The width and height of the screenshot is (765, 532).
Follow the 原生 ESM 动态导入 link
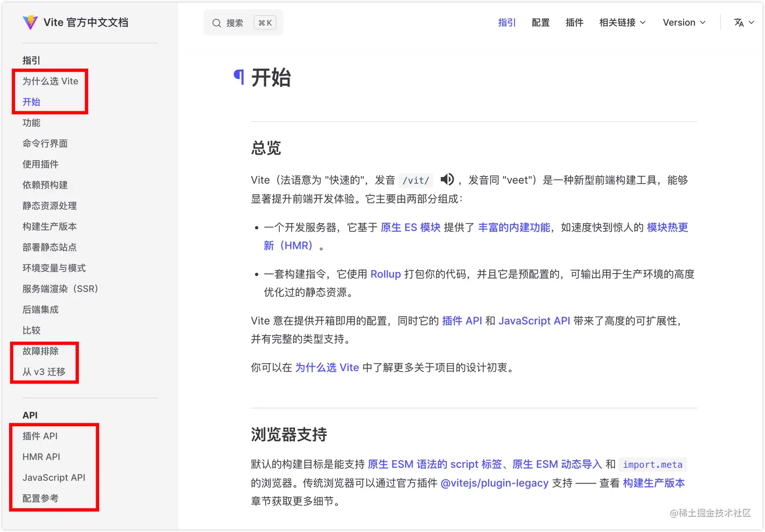pos(557,464)
